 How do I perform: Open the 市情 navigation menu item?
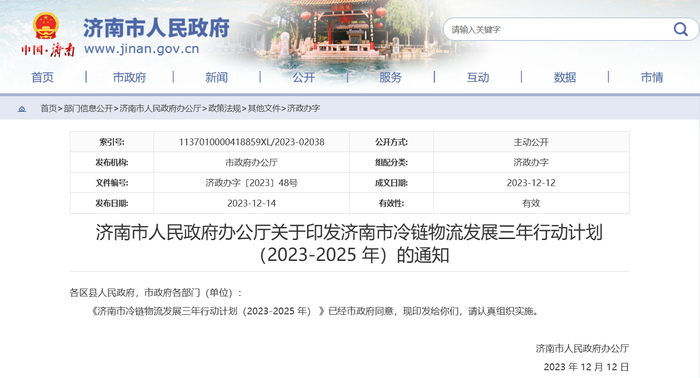coord(652,77)
